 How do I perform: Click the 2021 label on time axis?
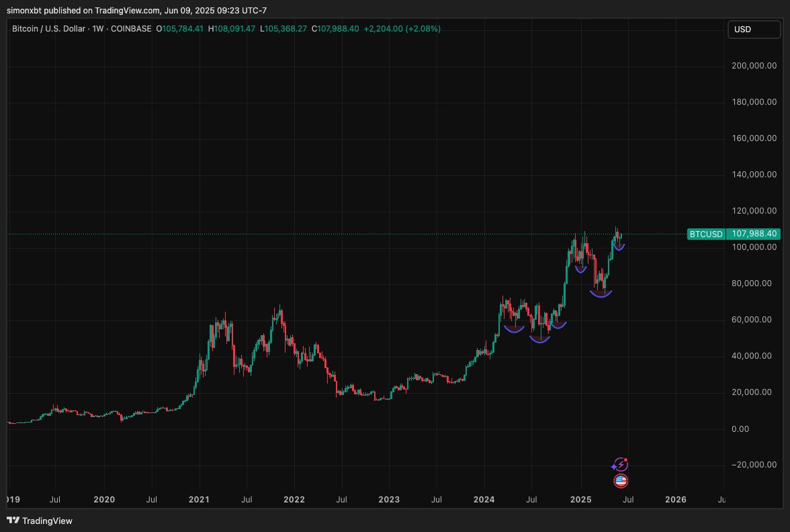point(199,500)
